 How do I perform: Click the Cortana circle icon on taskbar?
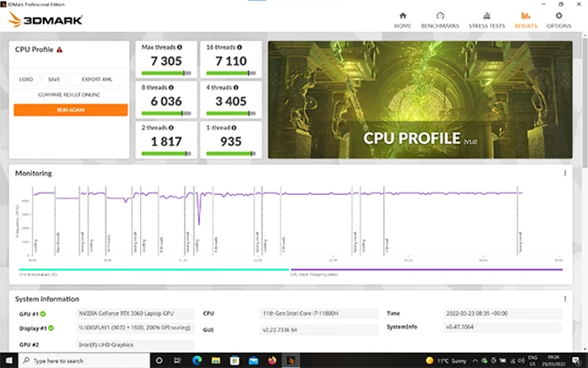(x=160, y=360)
